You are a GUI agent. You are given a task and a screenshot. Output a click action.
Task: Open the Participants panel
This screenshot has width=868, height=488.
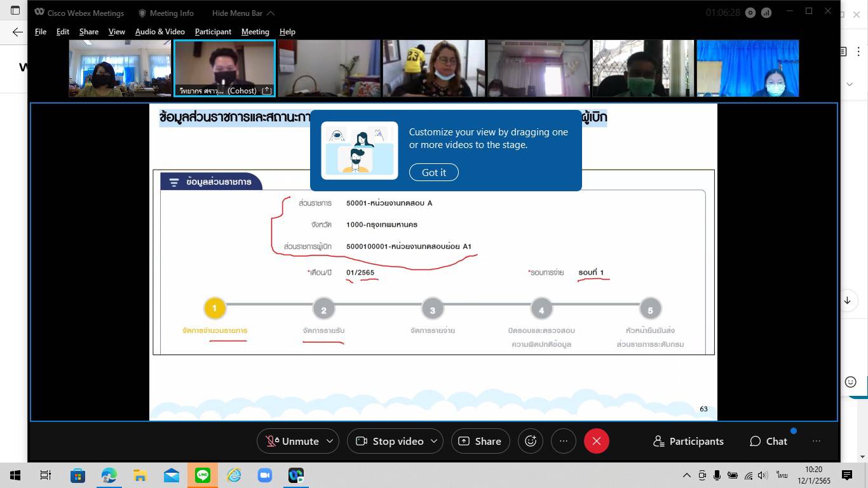pyautogui.click(x=688, y=441)
